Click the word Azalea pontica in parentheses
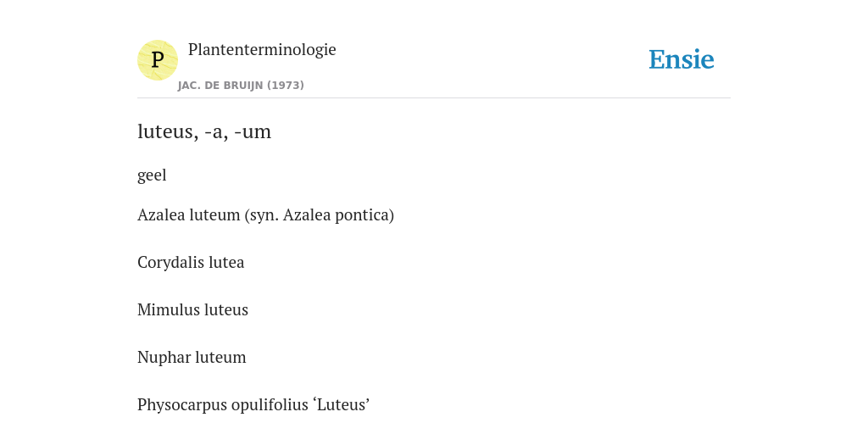 [x=337, y=214]
